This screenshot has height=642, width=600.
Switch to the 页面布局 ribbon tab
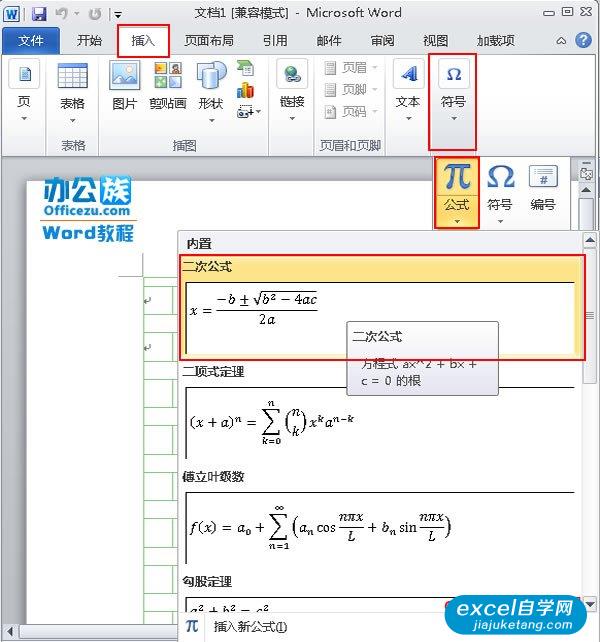pyautogui.click(x=209, y=41)
